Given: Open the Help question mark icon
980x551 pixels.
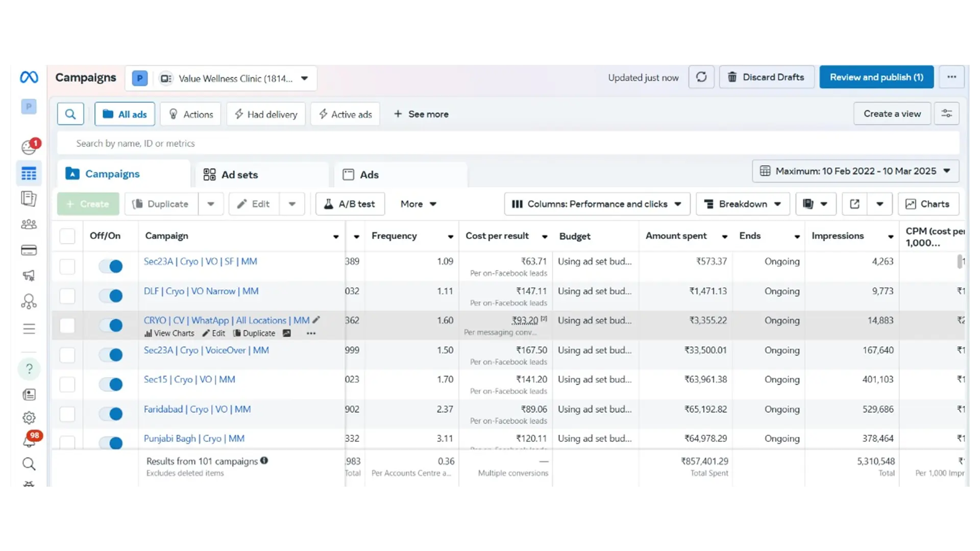Looking at the screenshot, I should pyautogui.click(x=29, y=368).
